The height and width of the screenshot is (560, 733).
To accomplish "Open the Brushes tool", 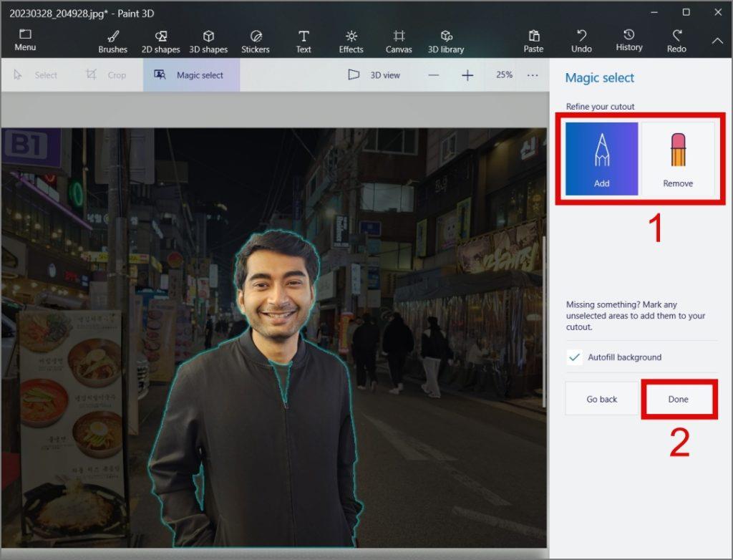I will (x=112, y=42).
